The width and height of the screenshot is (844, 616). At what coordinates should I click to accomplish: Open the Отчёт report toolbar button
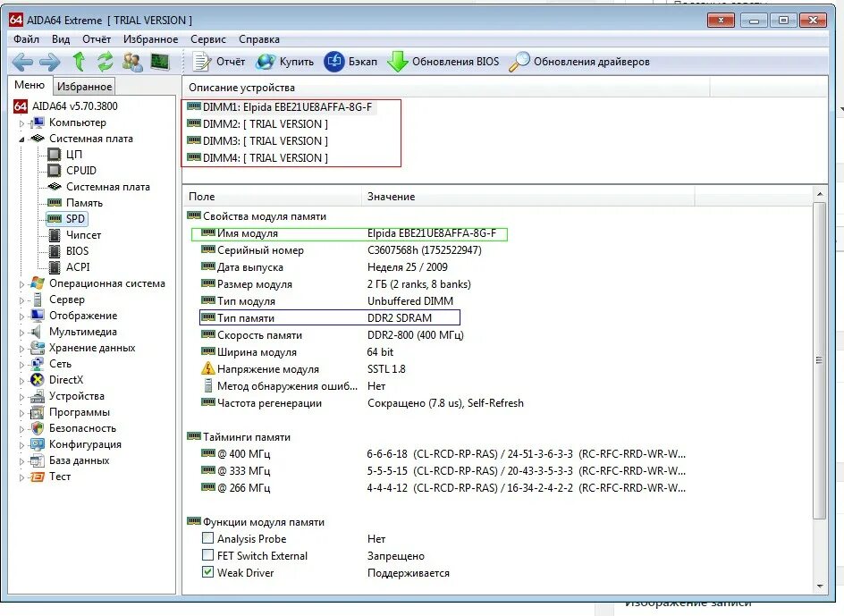[219, 62]
